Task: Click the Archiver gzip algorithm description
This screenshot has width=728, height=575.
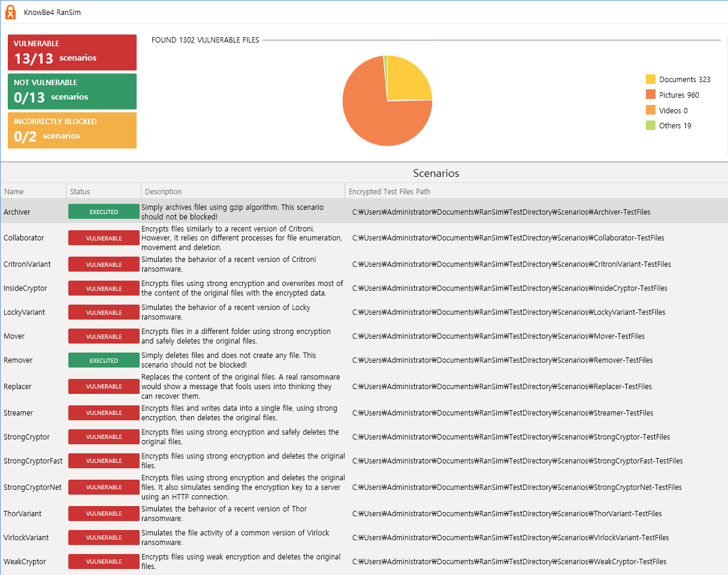Action: (232, 212)
